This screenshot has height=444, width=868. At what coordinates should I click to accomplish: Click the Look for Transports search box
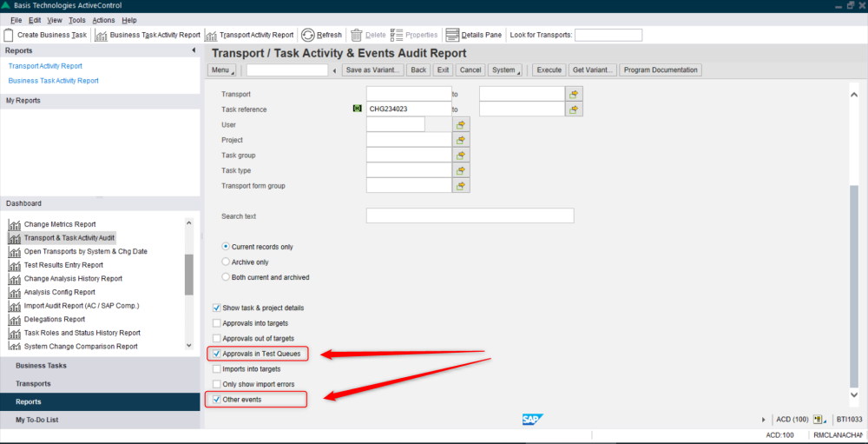[608, 35]
